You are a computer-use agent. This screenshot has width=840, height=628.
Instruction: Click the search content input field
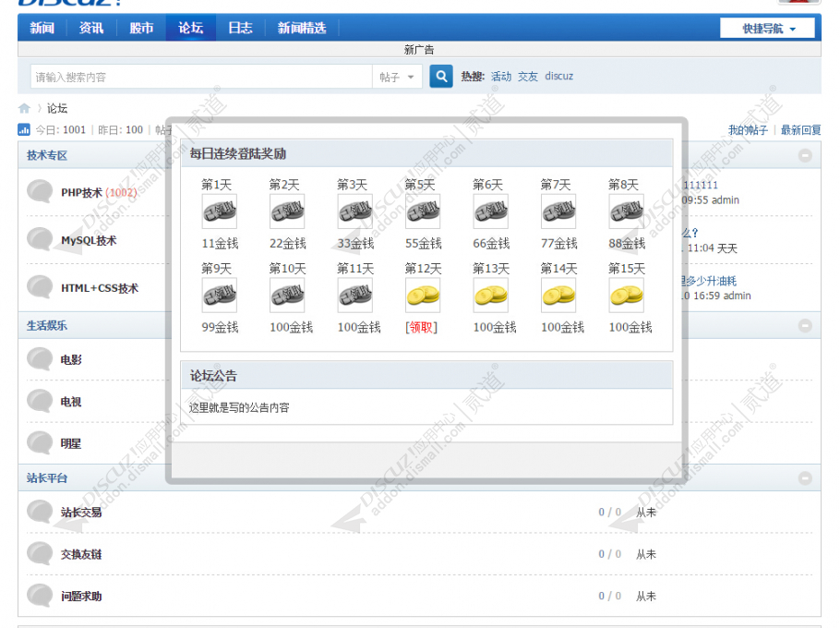[x=201, y=78]
